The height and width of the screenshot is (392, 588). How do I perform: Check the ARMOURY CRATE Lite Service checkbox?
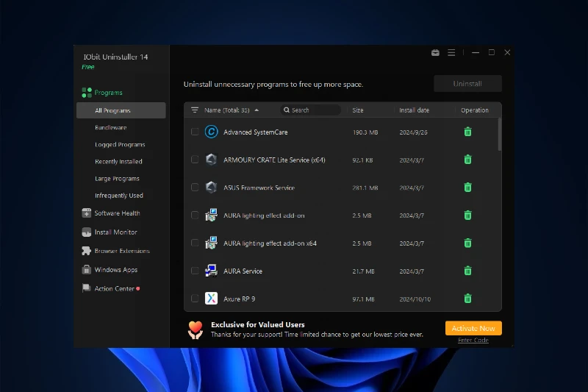[x=195, y=160]
